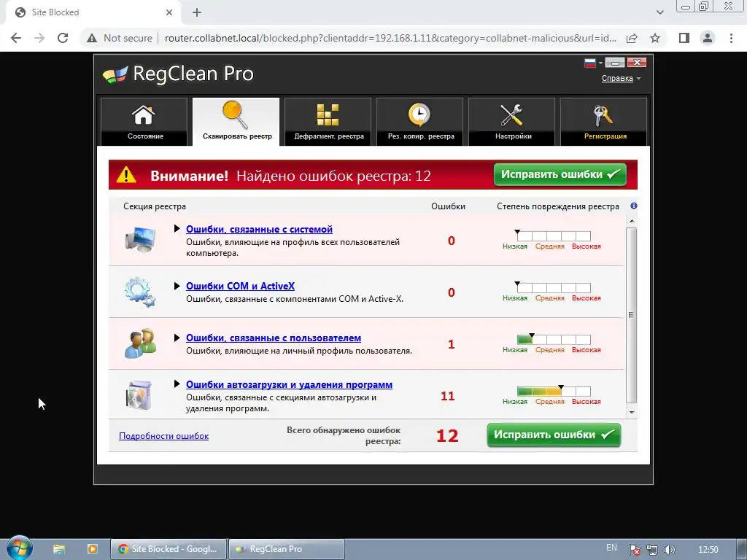747x560 pixels.
Task: Click the yellow blocks defragment icon
Action: (x=328, y=114)
